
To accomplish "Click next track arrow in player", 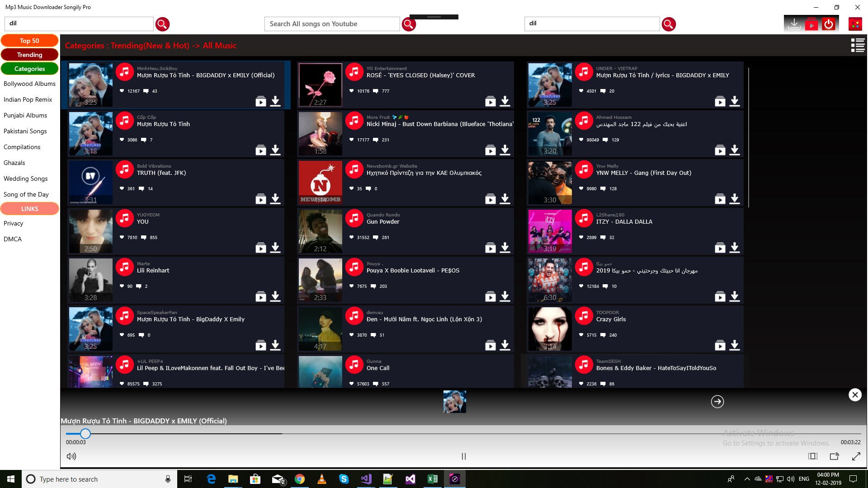I will coord(717,402).
